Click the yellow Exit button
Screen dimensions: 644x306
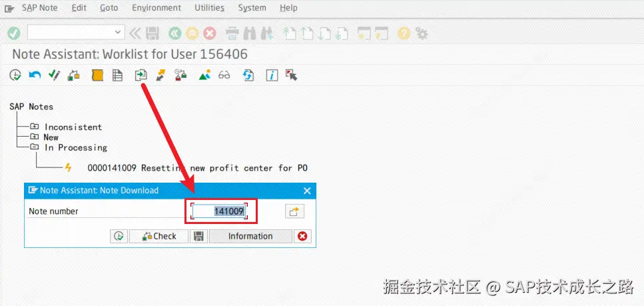[x=192, y=33]
